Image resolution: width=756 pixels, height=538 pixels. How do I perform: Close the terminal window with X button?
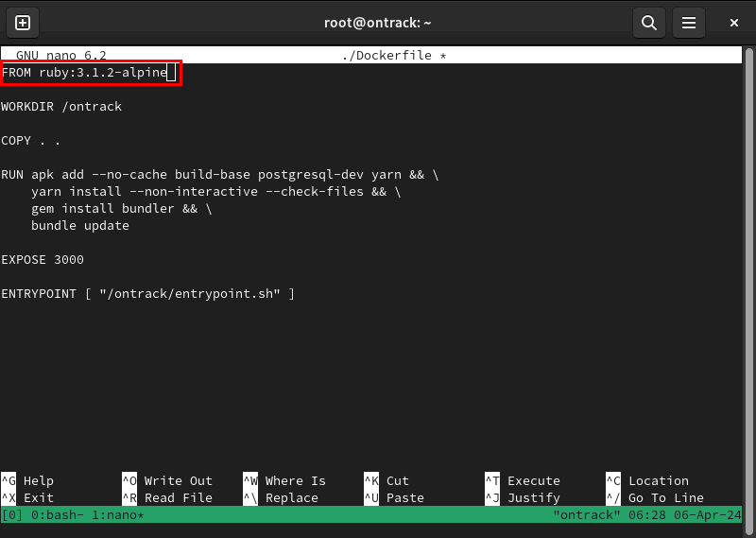click(734, 23)
